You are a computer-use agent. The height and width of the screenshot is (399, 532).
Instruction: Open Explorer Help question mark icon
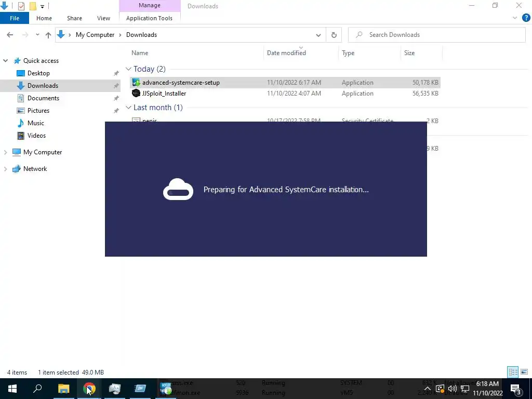pyautogui.click(x=526, y=18)
